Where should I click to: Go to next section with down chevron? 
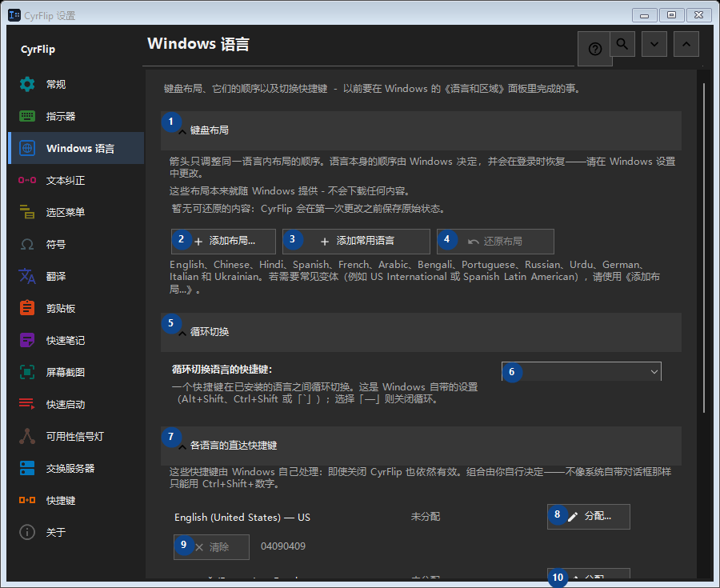tap(654, 44)
